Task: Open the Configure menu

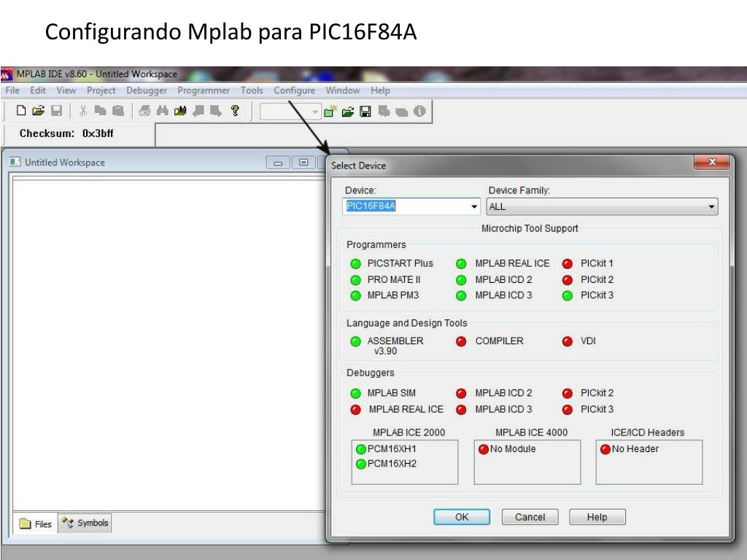Action: [x=295, y=90]
